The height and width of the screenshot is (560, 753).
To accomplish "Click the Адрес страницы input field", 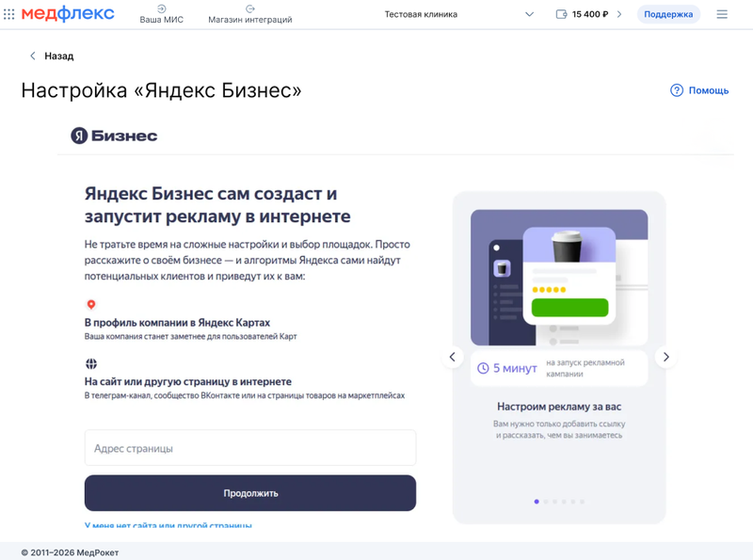I will click(250, 447).
